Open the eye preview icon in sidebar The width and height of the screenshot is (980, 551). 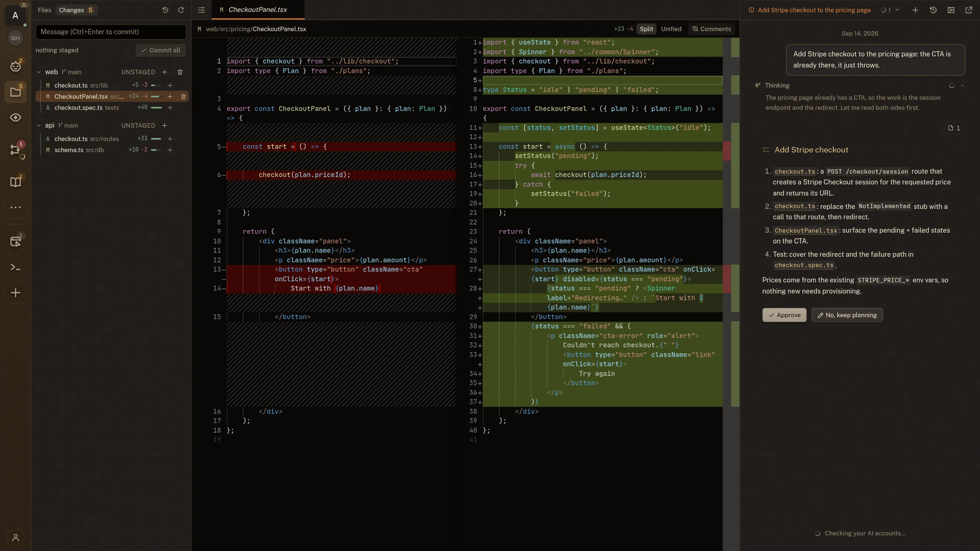tap(15, 118)
